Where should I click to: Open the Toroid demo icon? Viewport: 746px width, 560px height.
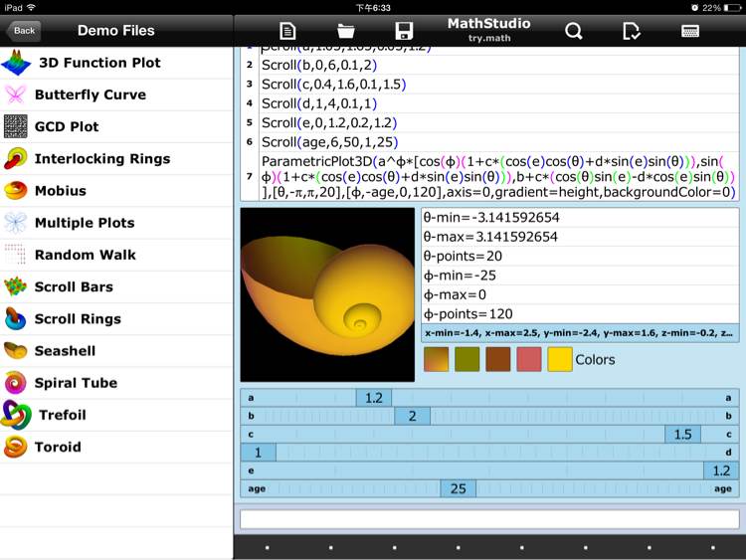[16, 447]
